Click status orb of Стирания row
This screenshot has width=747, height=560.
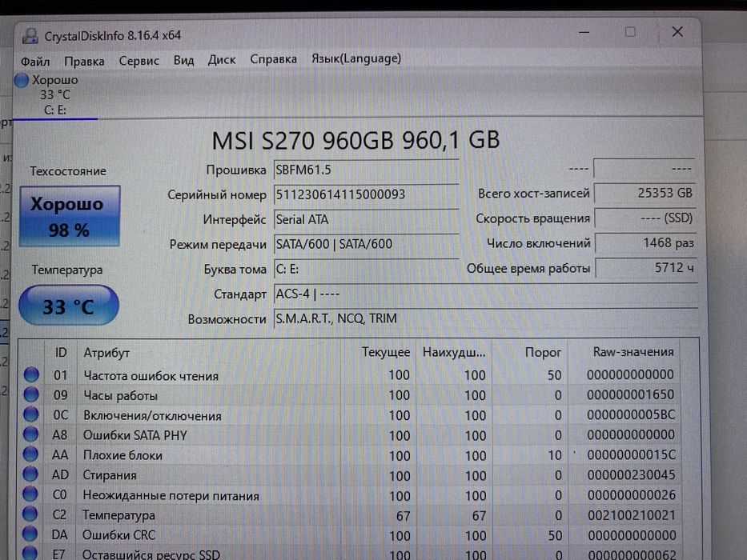[30, 474]
